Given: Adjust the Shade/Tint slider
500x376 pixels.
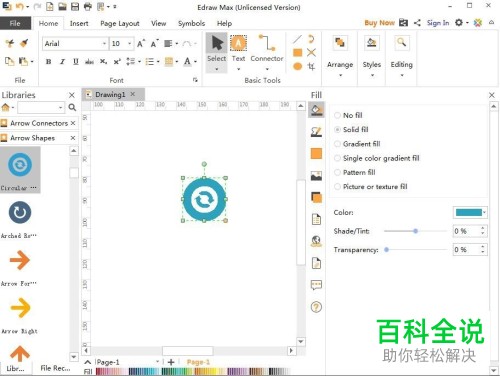Looking at the screenshot, I should [x=415, y=231].
